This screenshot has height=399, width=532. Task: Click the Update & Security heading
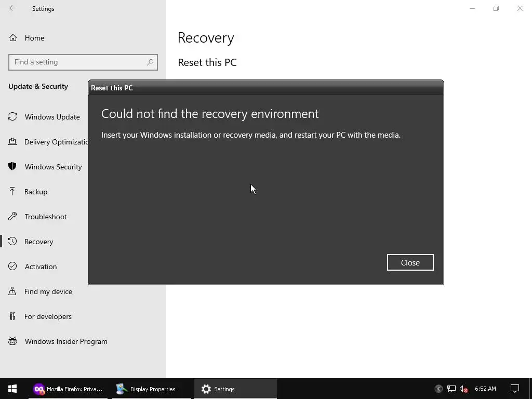pyautogui.click(x=38, y=87)
